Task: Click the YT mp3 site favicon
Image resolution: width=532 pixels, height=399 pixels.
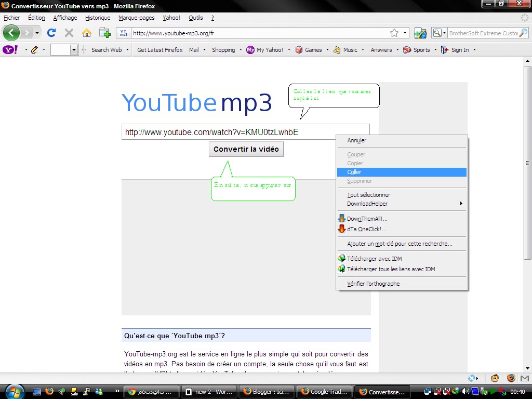Action: point(124,33)
